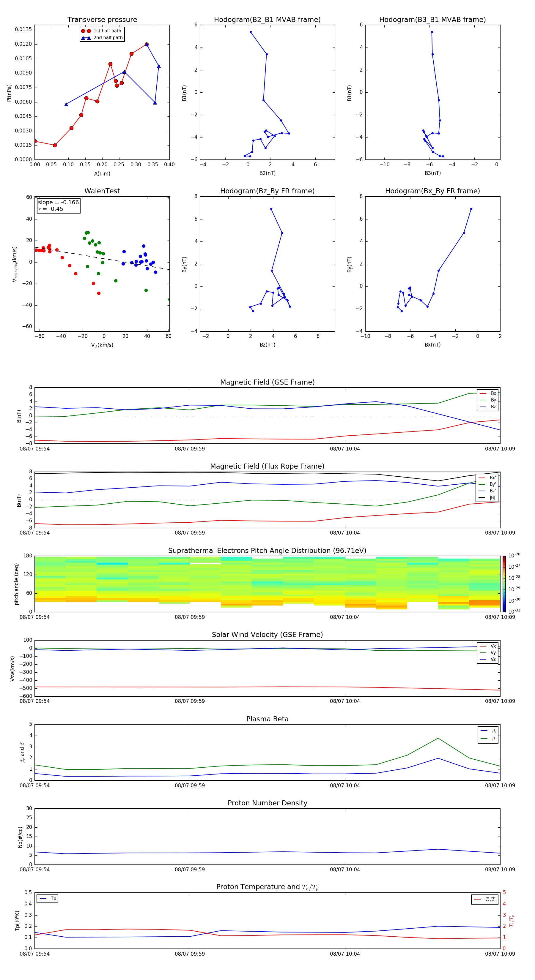Select '|B|' in the Flux Rope legend

487,498
